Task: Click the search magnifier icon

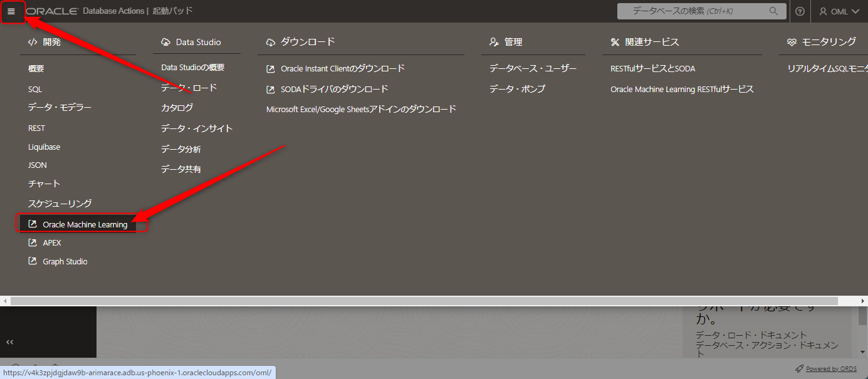Action: click(x=774, y=11)
